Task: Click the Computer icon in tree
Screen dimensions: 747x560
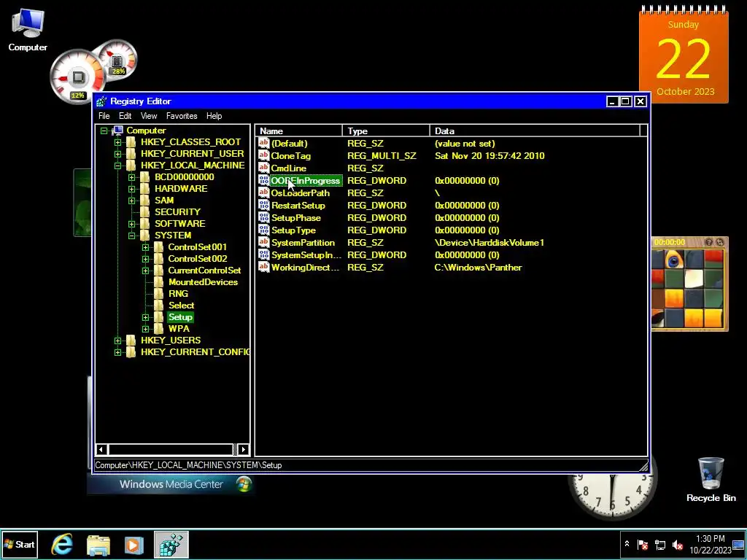Action: [117, 131]
